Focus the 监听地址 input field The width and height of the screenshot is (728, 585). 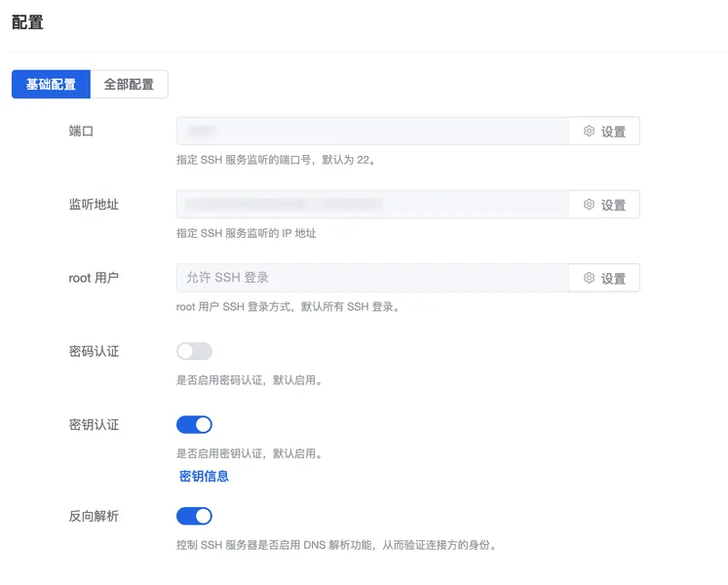(372, 205)
